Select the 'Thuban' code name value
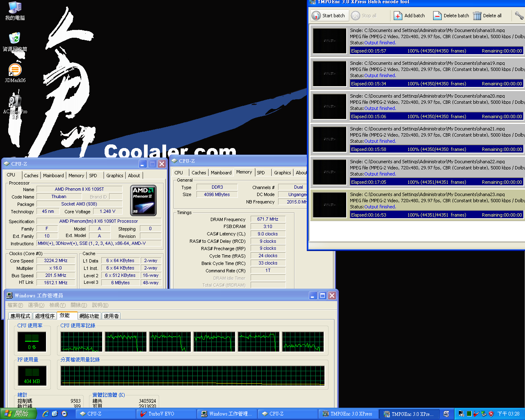Viewport: 525px width, 420px height. pyautogui.click(x=59, y=196)
